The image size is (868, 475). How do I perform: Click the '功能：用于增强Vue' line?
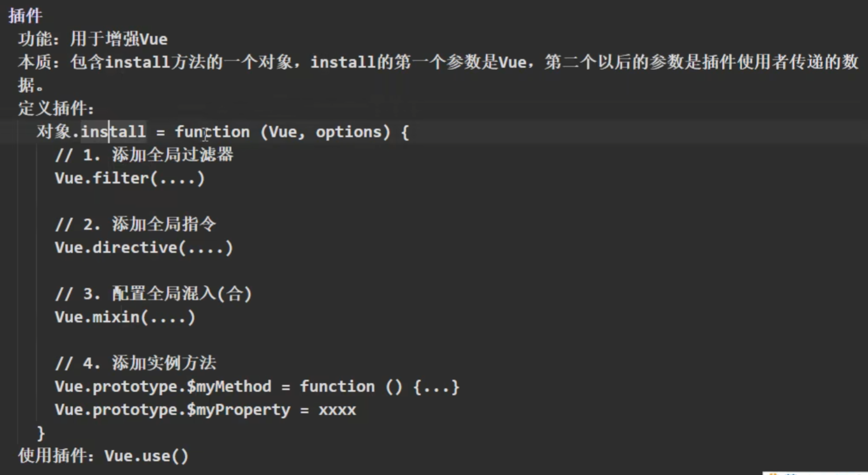click(x=93, y=39)
